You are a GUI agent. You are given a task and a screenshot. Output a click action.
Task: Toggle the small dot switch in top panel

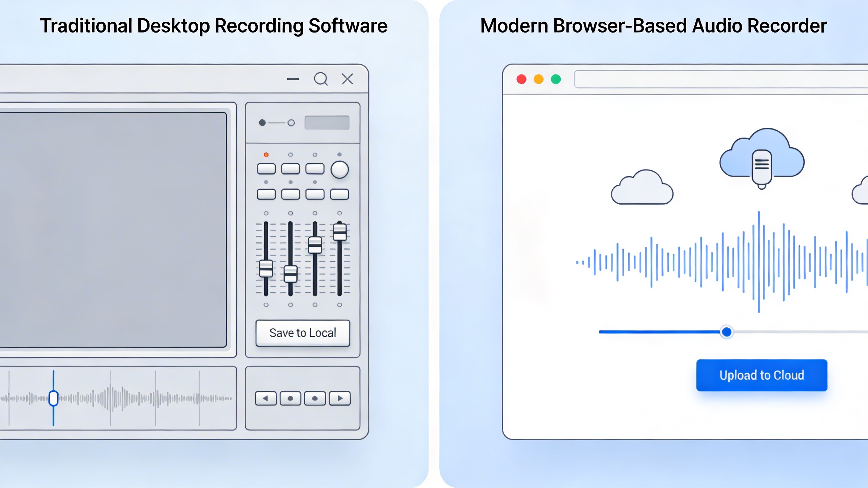pyautogui.click(x=276, y=123)
